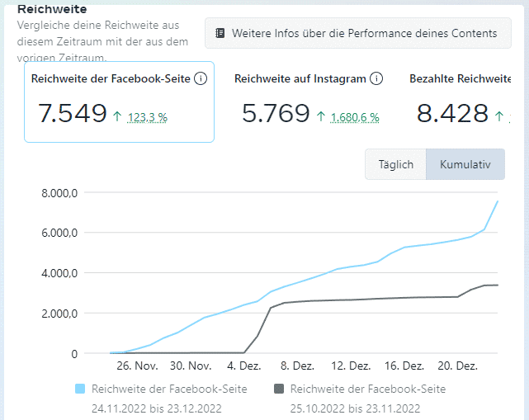Screen dimensions: 529x420
Task: Click the 7.549 reach value
Action: 73,113
